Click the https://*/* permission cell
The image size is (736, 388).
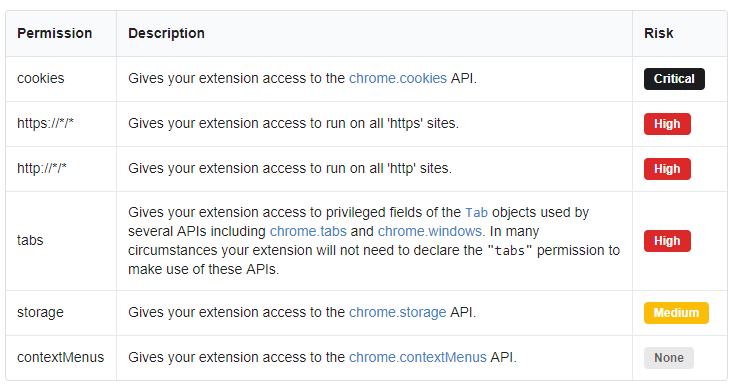pyautogui.click(x=61, y=124)
